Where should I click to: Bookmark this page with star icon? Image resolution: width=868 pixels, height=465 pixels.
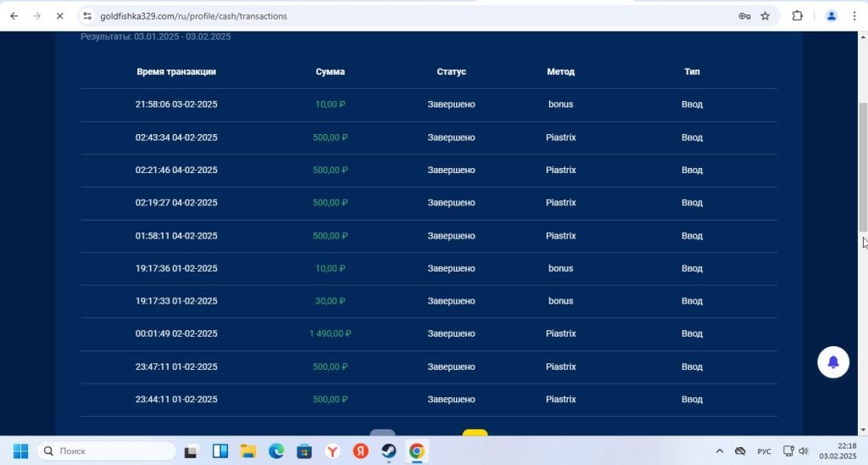click(765, 16)
